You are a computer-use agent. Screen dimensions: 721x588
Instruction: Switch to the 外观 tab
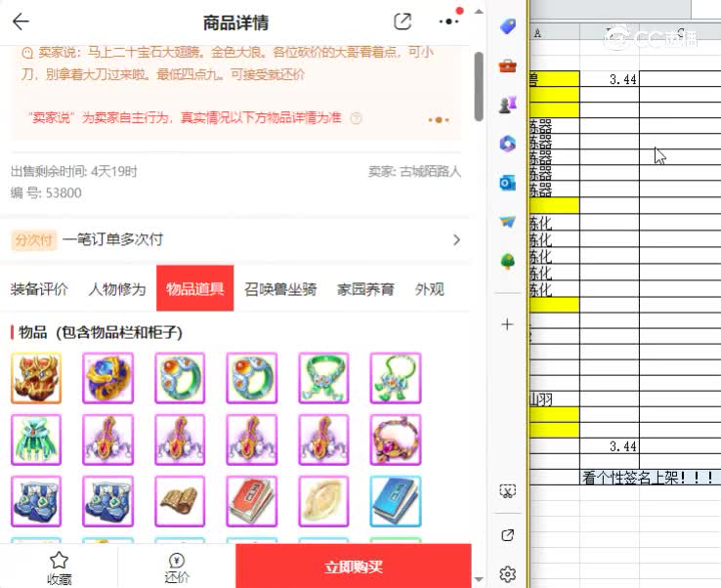pyautogui.click(x=430, y=289)
